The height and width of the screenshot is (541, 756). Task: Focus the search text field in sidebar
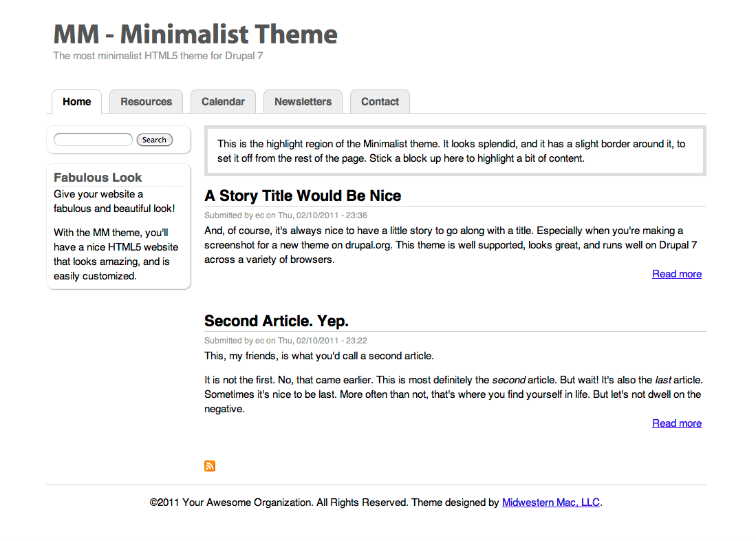93,140
